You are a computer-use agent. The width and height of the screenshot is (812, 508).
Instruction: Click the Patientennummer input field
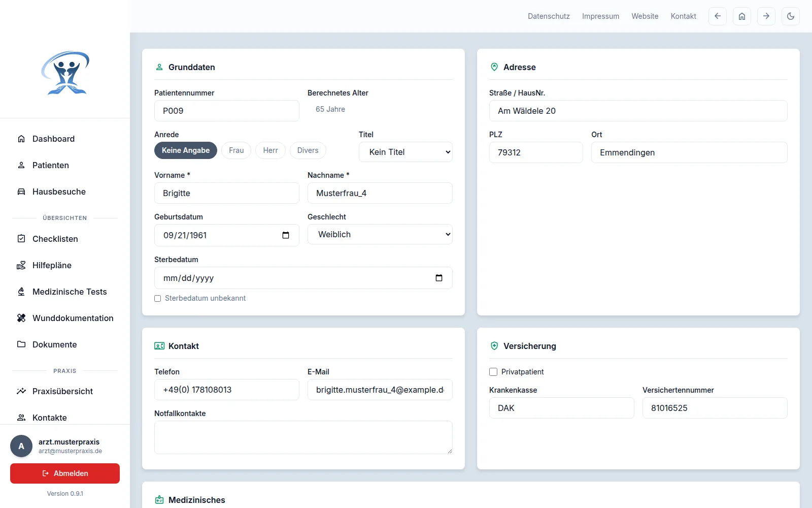coord(227,111)
